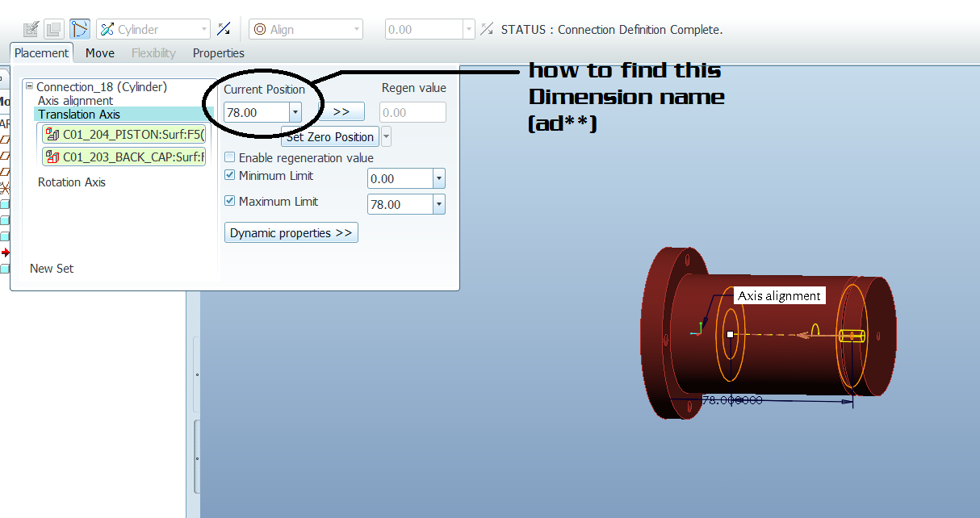Screen dimensions: 980x518
Task: Click the >> button next to Current Position
Action: coord(341,112)
